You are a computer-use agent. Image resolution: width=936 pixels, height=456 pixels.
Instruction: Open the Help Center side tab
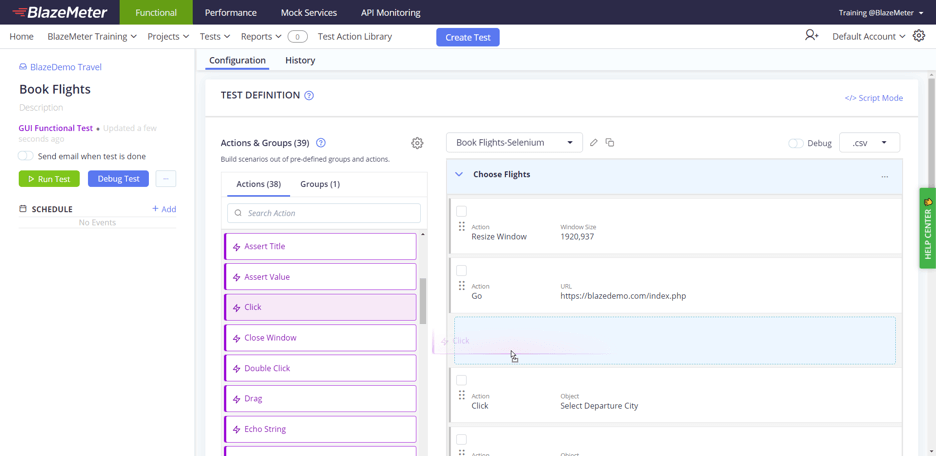[x=928, y=229]
